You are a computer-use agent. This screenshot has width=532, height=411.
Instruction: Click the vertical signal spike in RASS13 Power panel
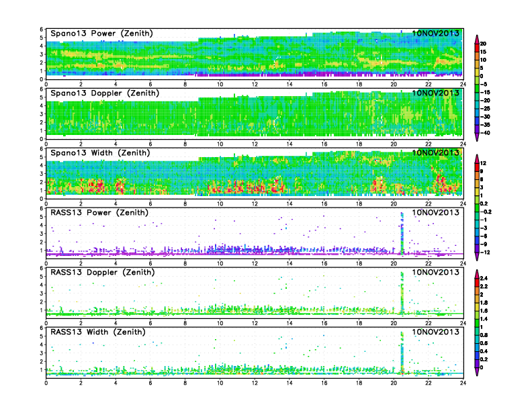point(402,233)
